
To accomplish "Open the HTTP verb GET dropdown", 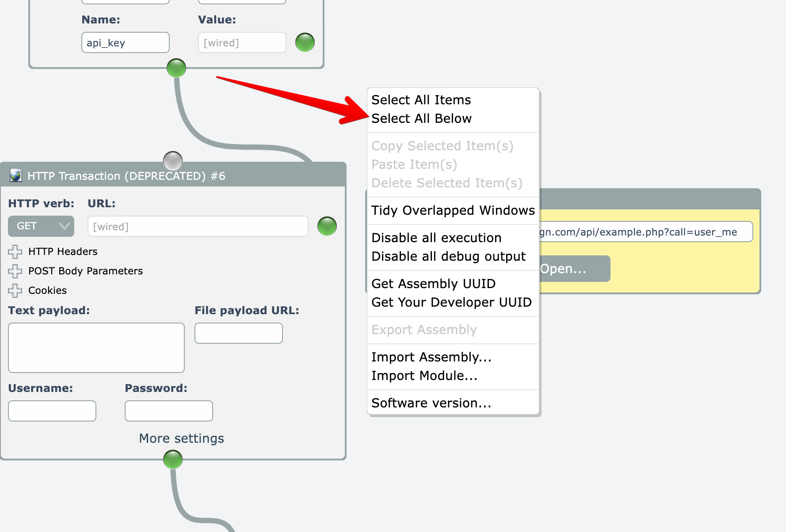I will 41,226.
